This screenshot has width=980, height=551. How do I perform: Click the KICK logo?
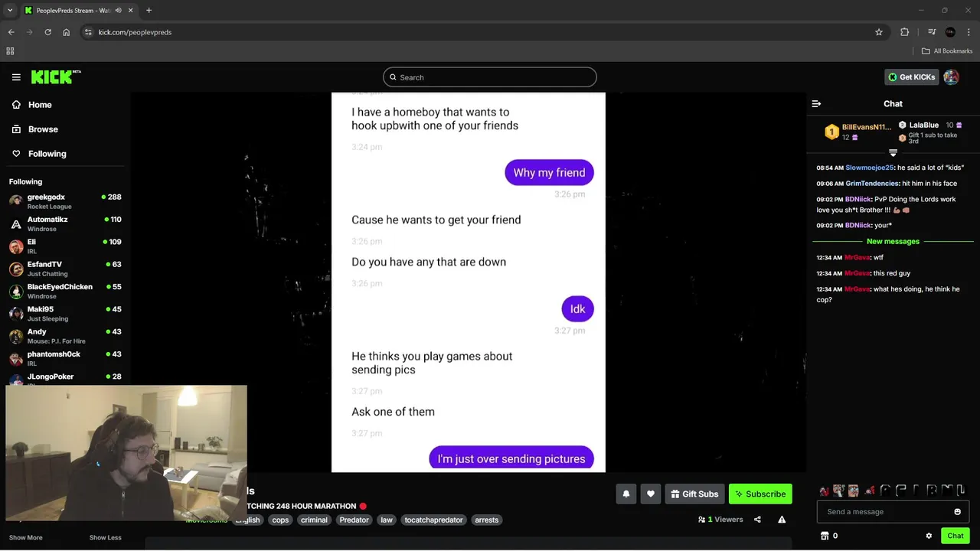pos(56,77)
